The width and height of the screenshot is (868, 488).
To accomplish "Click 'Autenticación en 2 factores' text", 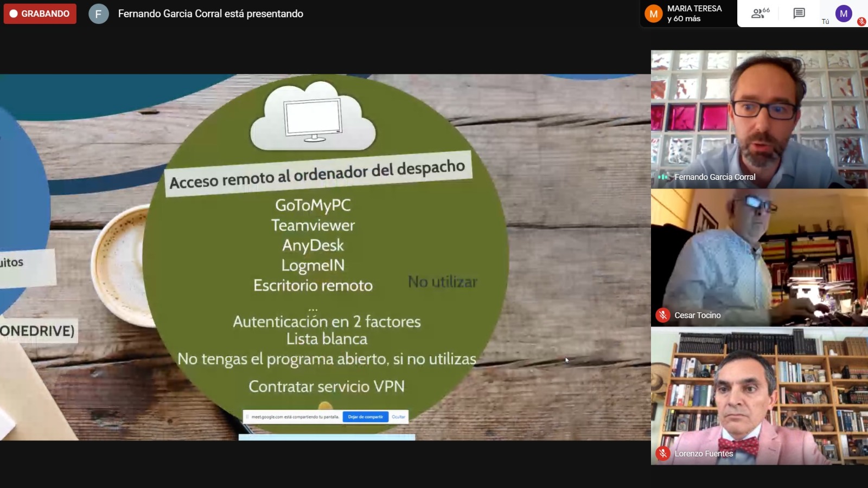I will point(327,322).
